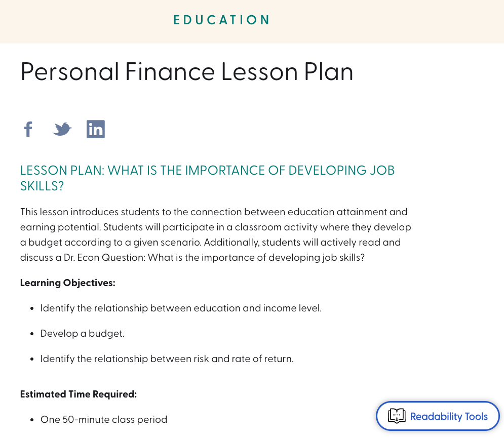Click the Facebook 'f' share icon
Screen dimensions: 504x438
(28, 129)
